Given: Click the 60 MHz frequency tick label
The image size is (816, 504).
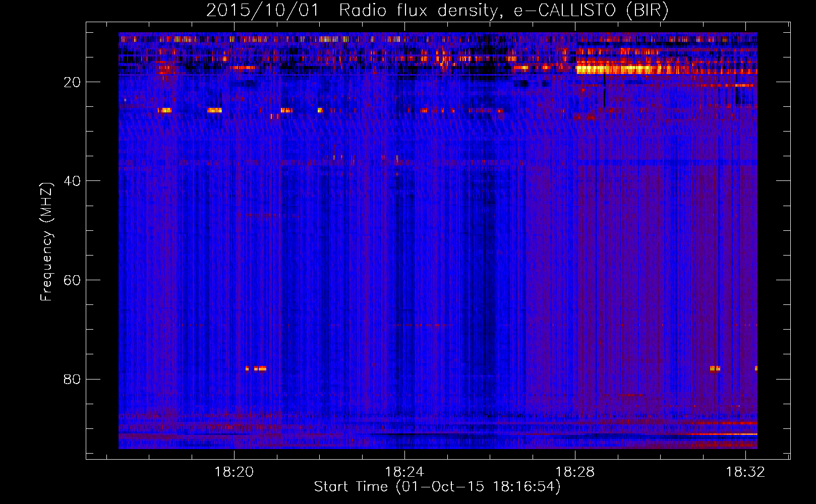Looking at the screenshot, I should click(x=72, y=280).
